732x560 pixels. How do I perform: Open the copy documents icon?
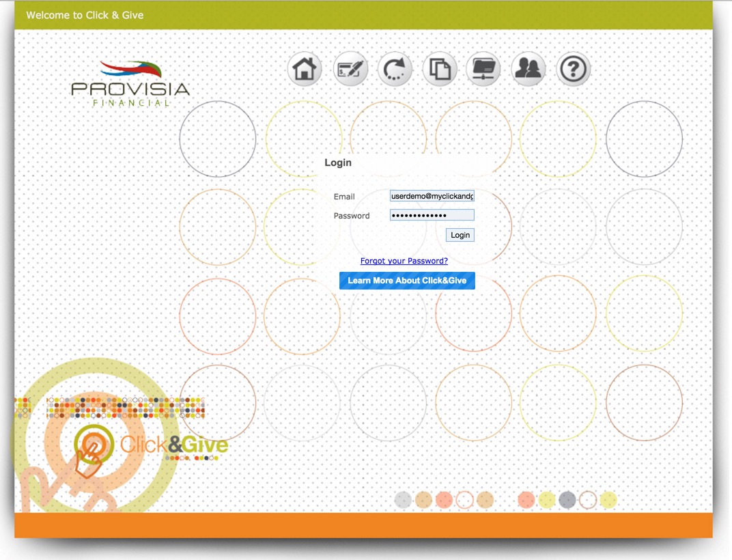[439, 69]
